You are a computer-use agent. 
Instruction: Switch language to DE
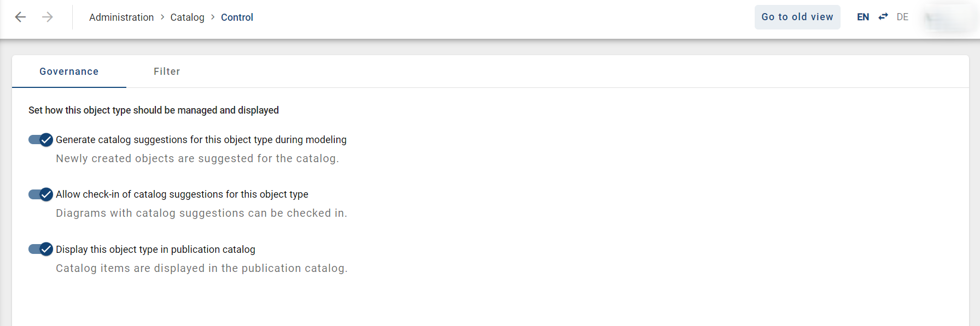point(902,17)
